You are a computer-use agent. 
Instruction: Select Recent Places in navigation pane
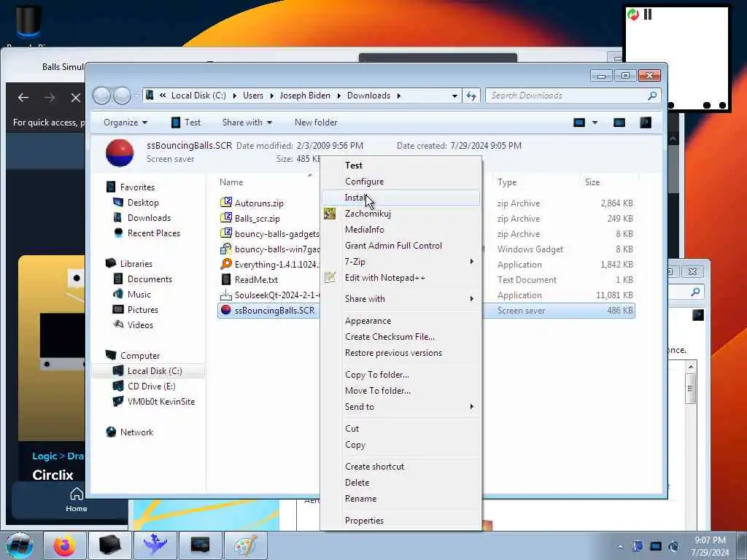click(153, 233)
